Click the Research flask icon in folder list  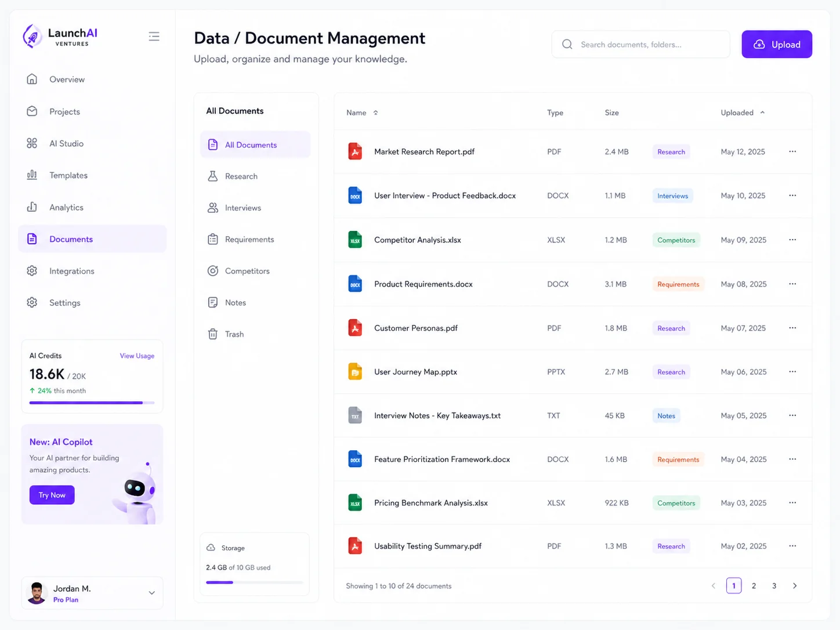[213, 176]
